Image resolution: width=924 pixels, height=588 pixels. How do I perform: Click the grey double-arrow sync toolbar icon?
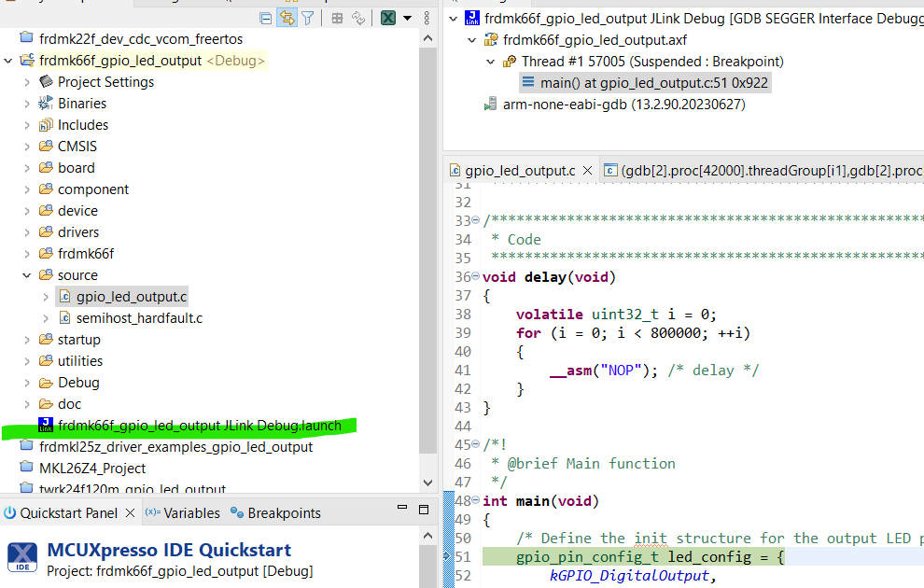pyautogui.click(x=358, y=19)
